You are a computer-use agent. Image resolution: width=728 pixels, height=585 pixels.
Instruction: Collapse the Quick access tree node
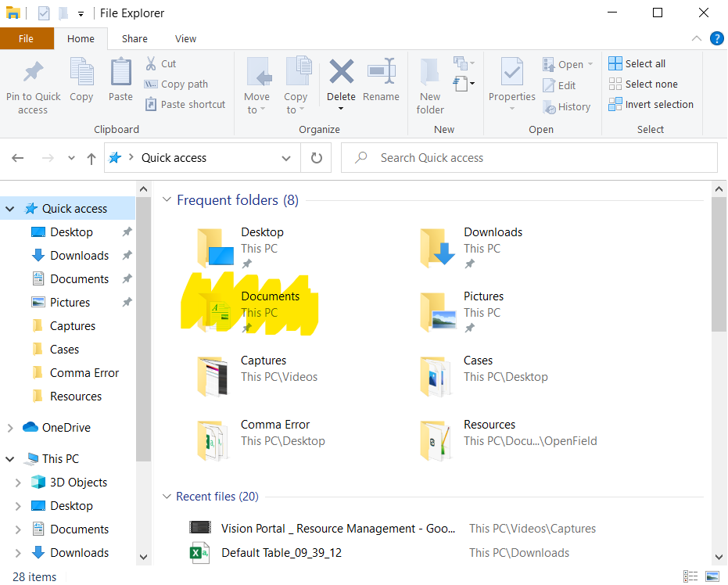9,209
